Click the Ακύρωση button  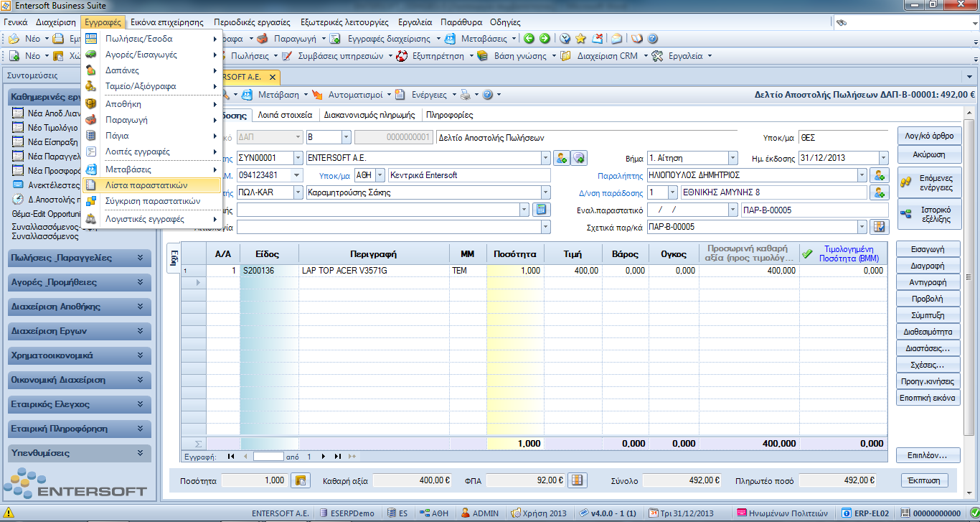(x=929, y=154)
